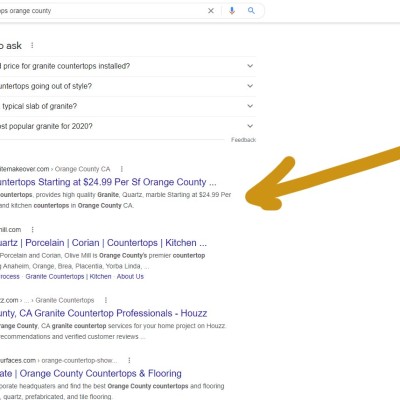Screen dimensions: 400x400
Task: Open the 'Starting at $24.99 Per Sf Orange County' result
Action: 108,182
